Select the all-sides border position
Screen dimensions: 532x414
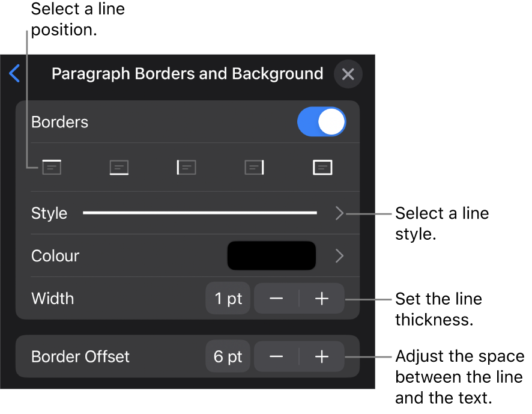coord(322,168)
